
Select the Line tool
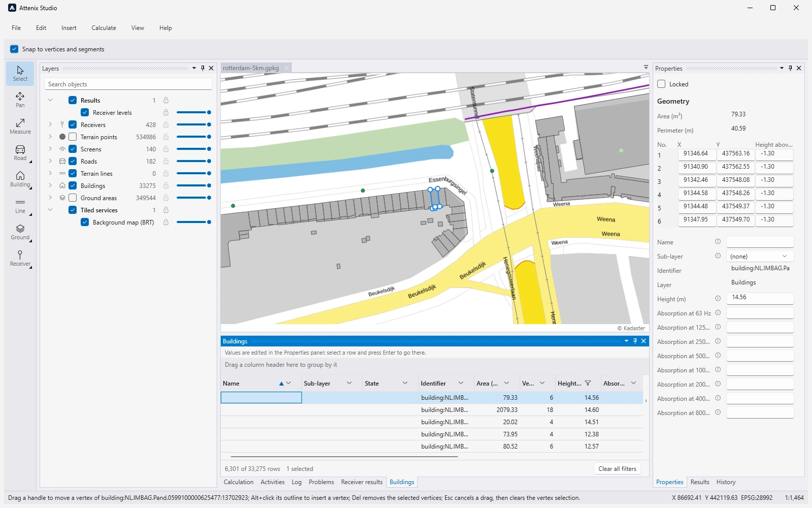pyautogui.click(x=20, y=206)
